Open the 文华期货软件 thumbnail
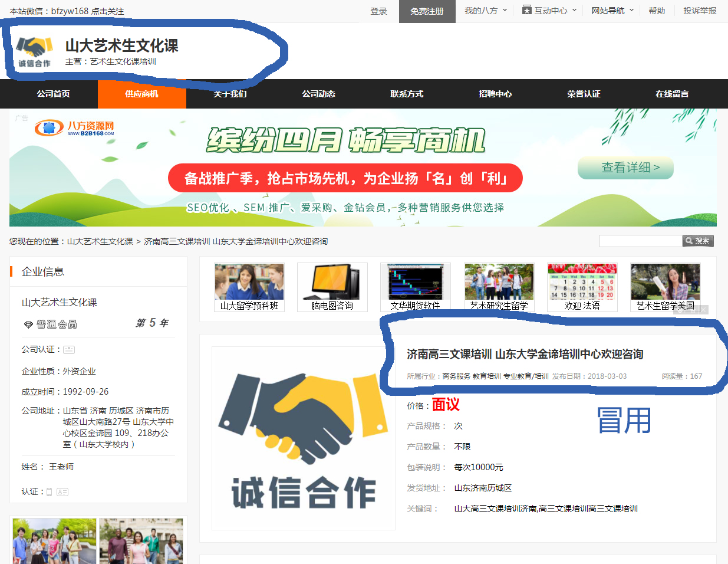Screen dimensions: 728x564 (416, 287)
